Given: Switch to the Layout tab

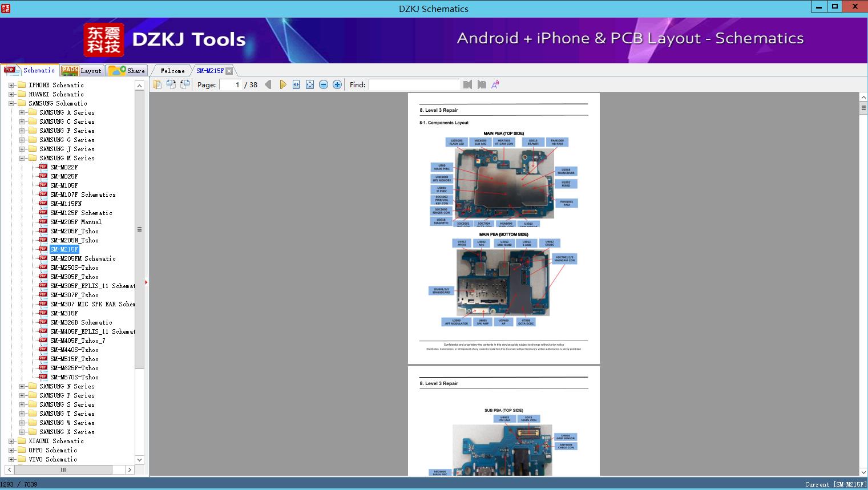Looking at the screenshot, I should pos(82,71).
